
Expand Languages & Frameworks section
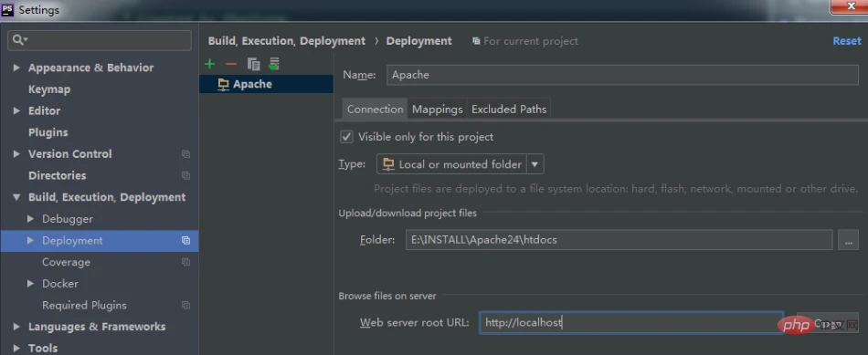pos(16,327)
